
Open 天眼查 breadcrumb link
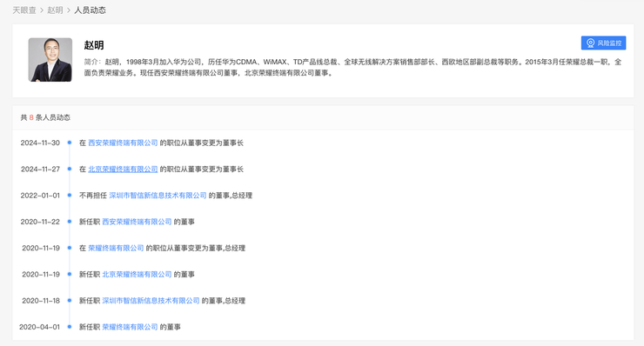tap(24, 10)
